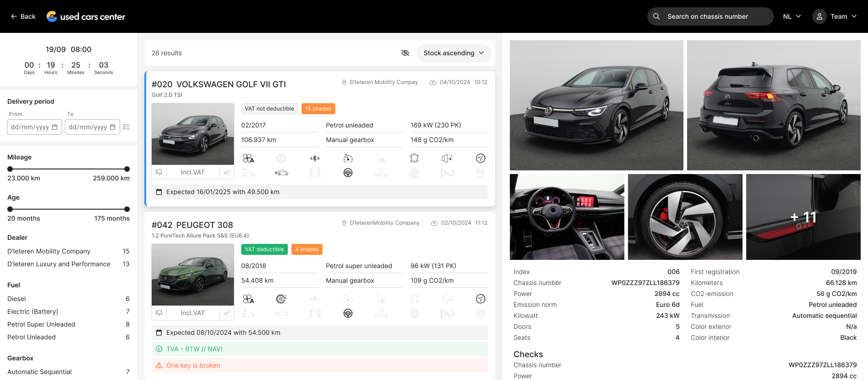868x380 pixels.
Task: Click the 4 shades badge
Action: [307, 249]
